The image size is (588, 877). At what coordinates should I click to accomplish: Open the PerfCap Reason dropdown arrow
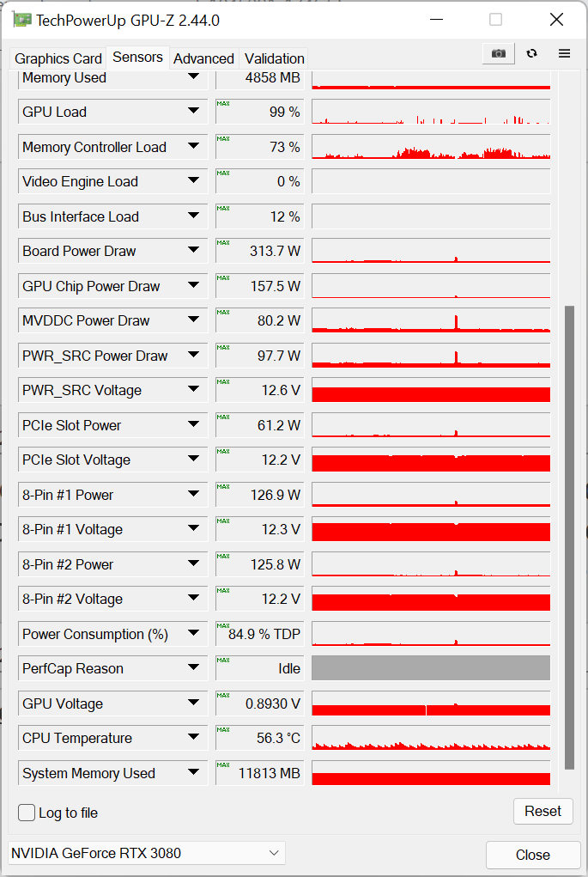pos(193,668)
